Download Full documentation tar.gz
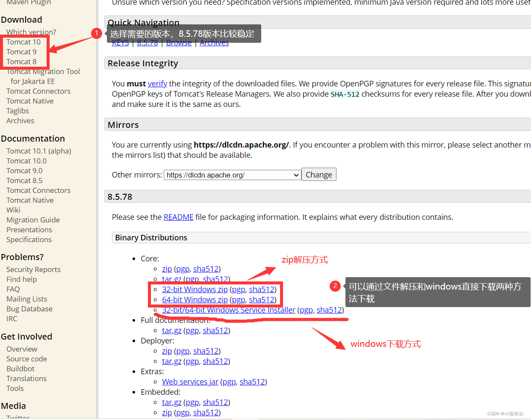Screen dimensions: 531x420 pos(171,331)
